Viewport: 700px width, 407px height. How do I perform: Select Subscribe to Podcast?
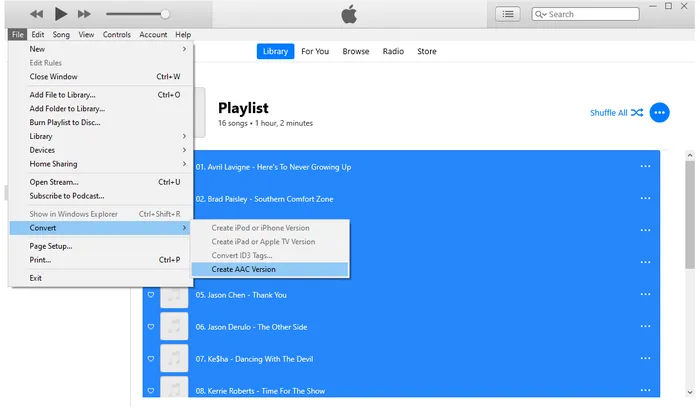point(101,196)
